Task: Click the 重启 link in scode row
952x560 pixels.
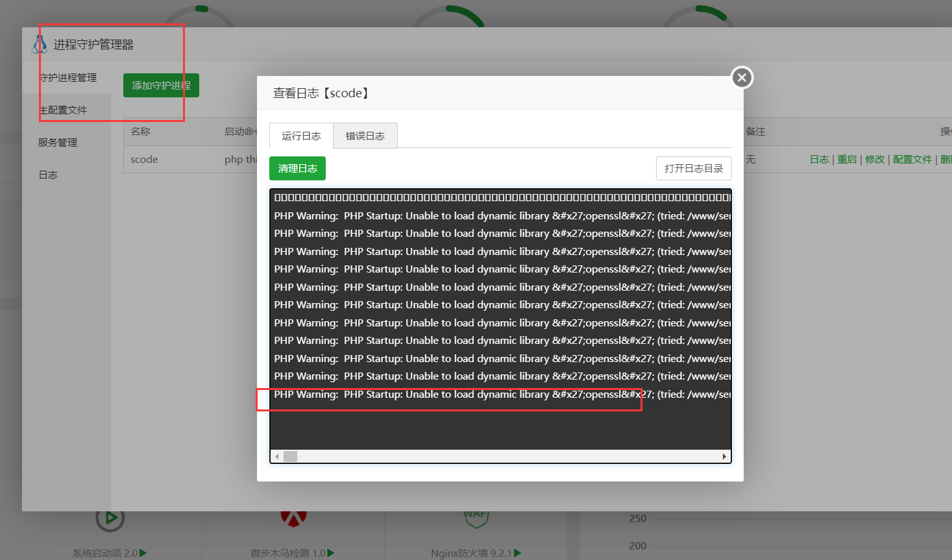Action: 847,159
